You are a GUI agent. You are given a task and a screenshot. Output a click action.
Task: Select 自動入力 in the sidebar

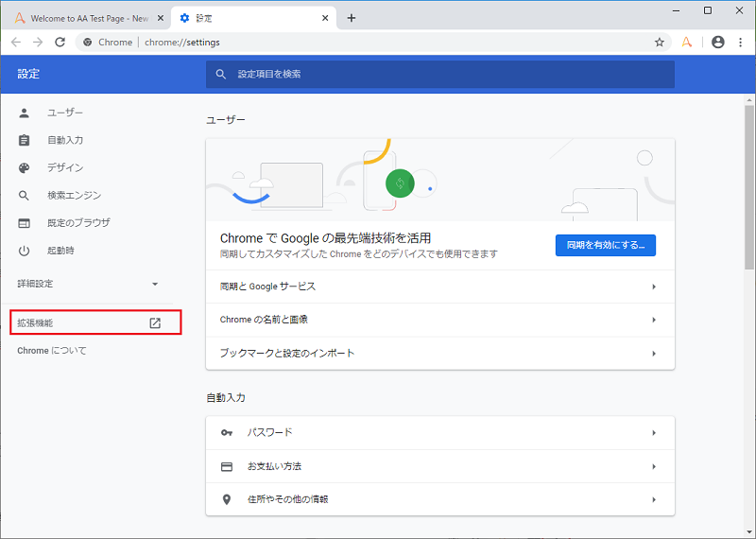64,140
